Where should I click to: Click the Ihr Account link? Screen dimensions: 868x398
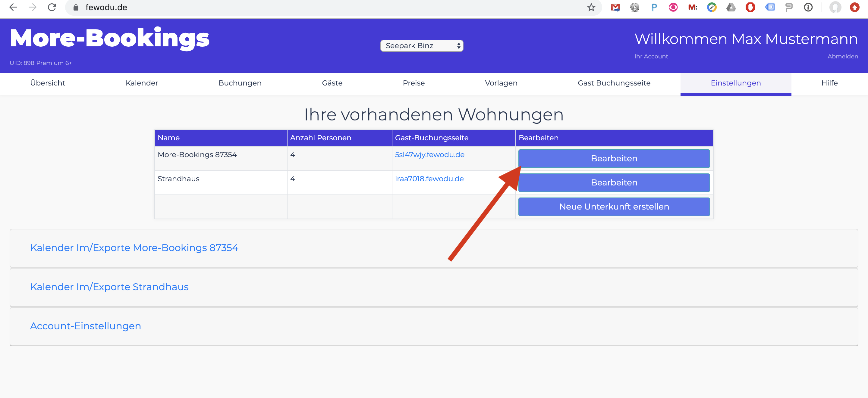coord(651,56)
